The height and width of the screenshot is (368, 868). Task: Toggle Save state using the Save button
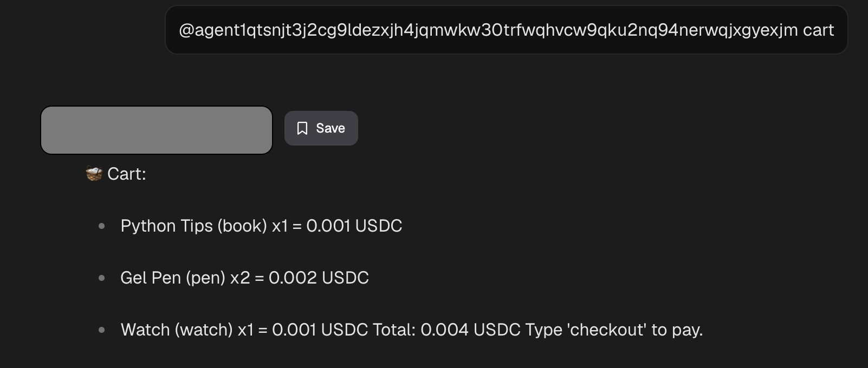pos(321,128)
